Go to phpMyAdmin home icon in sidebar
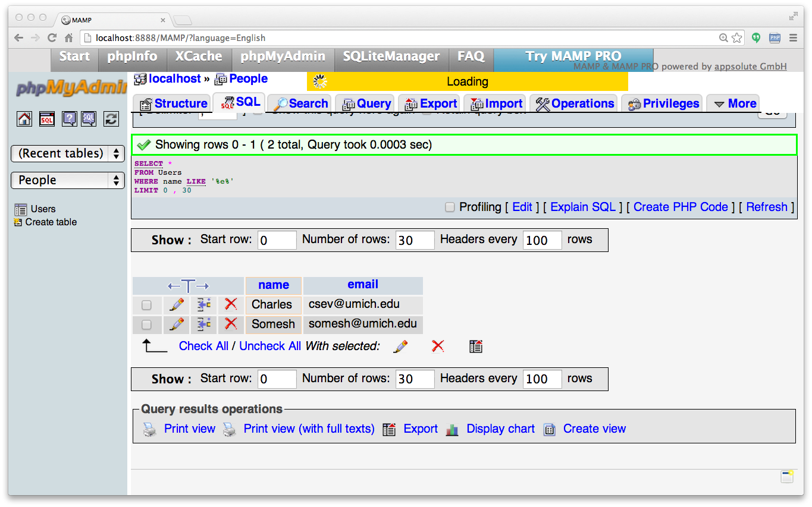812x507 pixels. tap(24, 118)
